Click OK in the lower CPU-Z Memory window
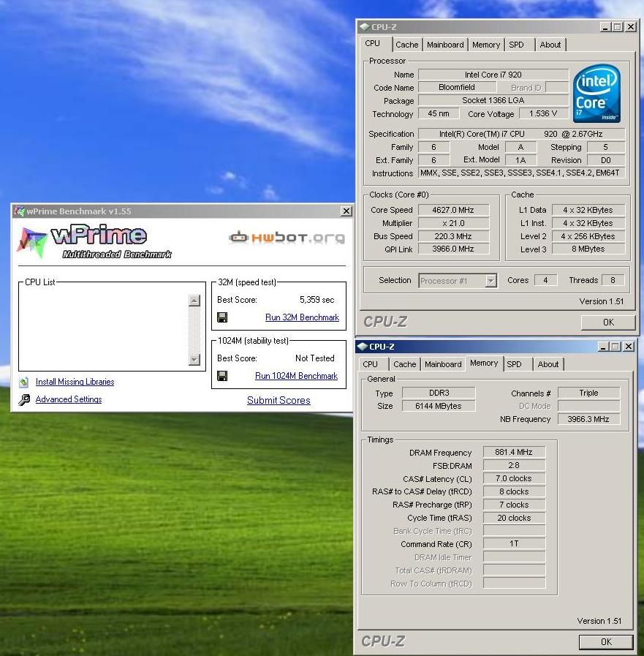This screenshot has height=656, width=644. click(x=606, y=642)
